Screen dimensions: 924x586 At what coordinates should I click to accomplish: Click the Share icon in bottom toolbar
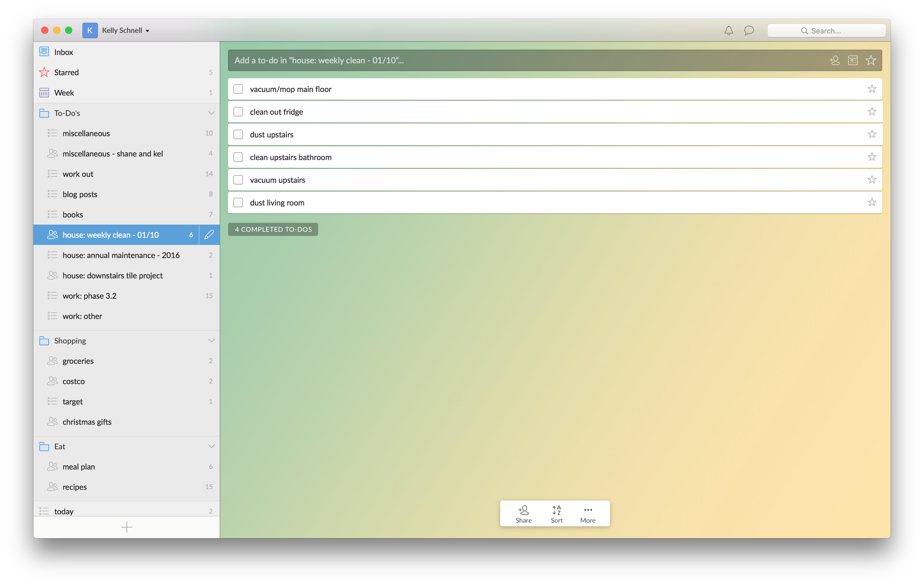click(x=523, y=513)
